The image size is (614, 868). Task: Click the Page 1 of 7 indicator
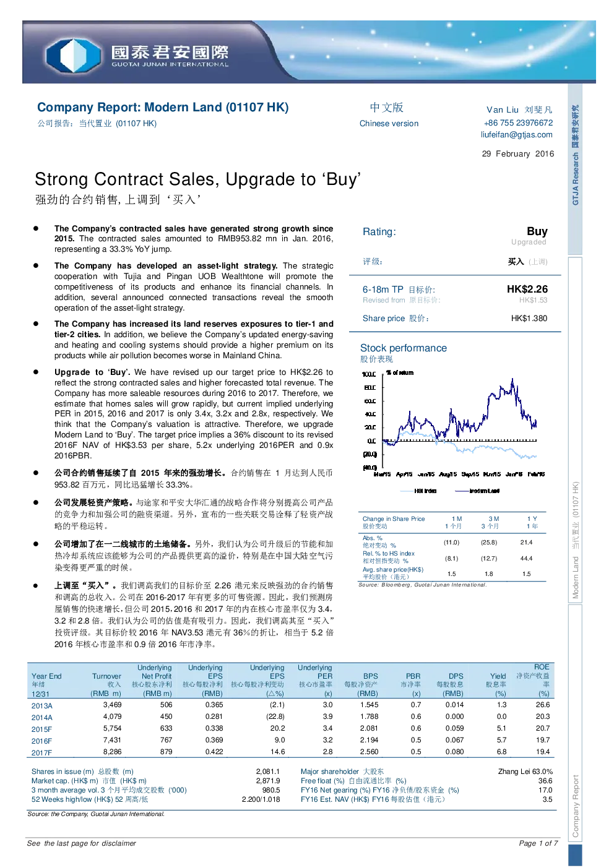click(538, 844)
